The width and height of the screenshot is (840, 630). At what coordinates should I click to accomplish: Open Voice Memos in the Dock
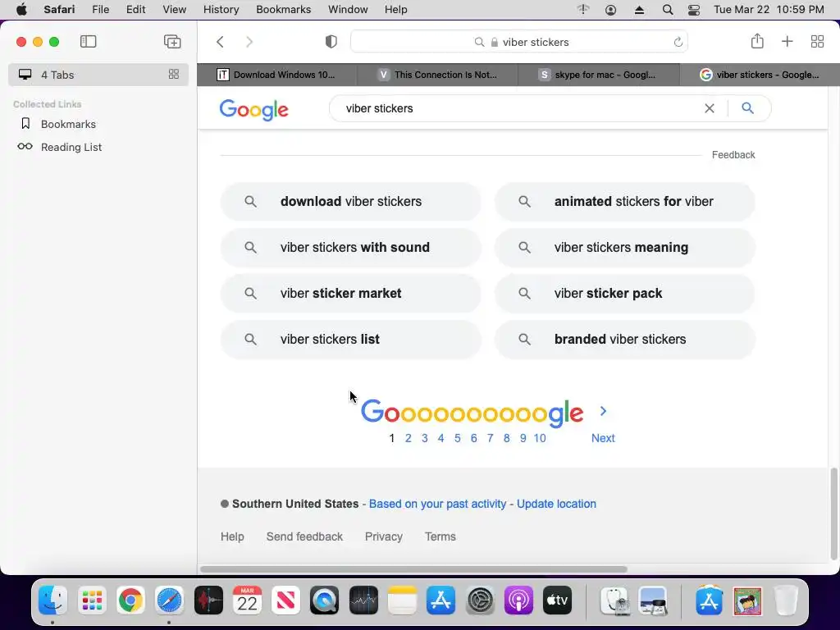(x=208, y=600)
